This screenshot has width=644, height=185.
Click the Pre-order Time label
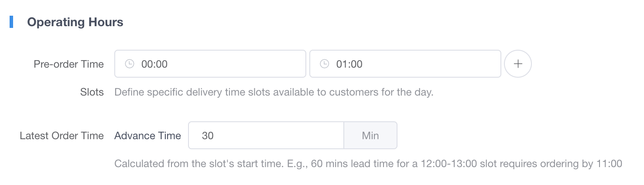pos(69,64)
